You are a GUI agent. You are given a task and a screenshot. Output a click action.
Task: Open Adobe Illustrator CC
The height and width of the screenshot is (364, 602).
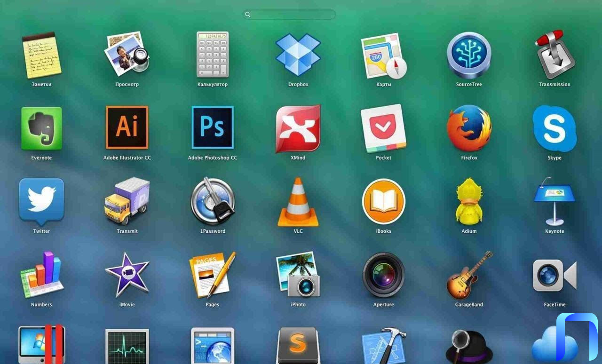[127, 127]
